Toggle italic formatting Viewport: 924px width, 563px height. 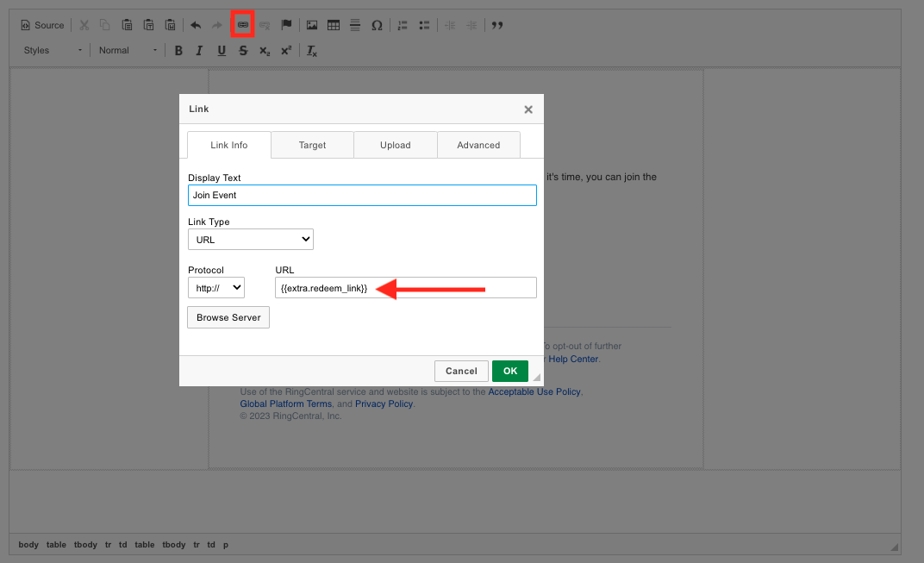point(200,51)
